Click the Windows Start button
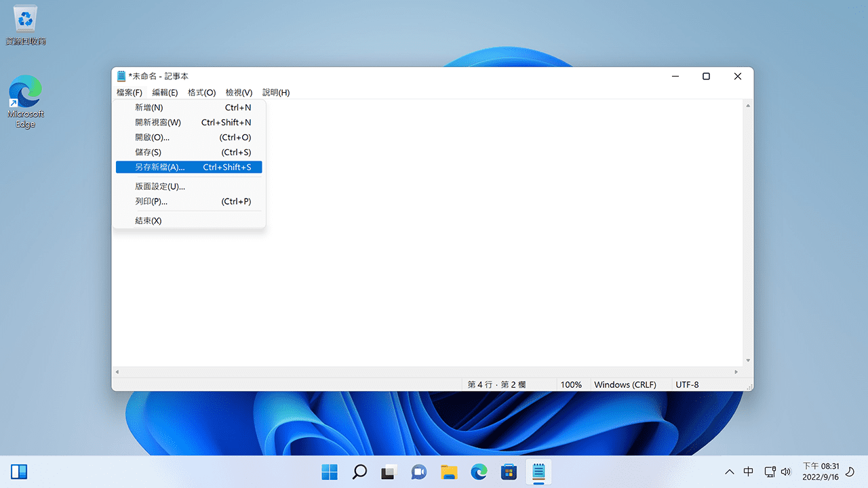868x488 pixels. (x=330, y=472)
